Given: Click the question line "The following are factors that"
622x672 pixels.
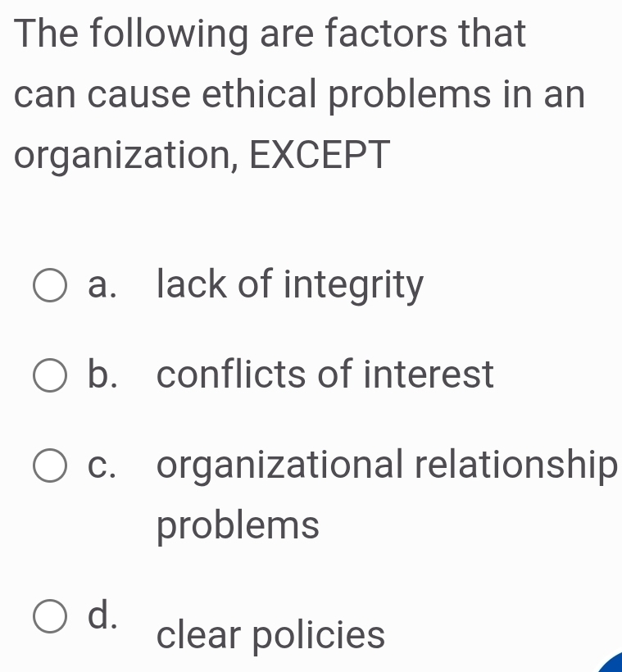Looking at the screenshot, I should (270, 35).
